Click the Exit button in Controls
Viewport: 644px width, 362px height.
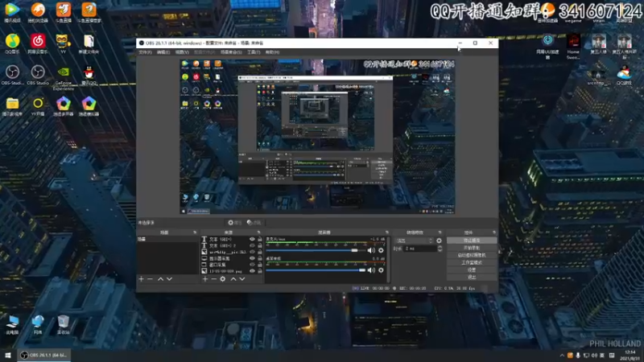coord(472,278)
